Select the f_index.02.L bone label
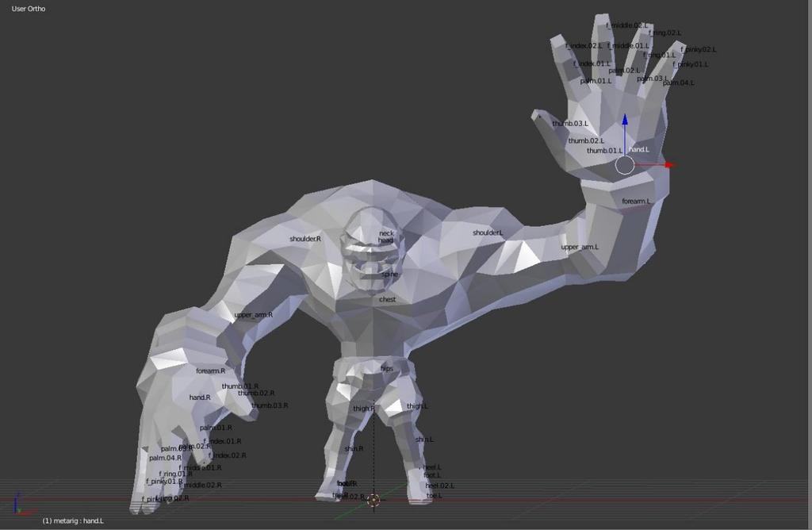This screenshot has width=812, height=530. tap(584, 46)
